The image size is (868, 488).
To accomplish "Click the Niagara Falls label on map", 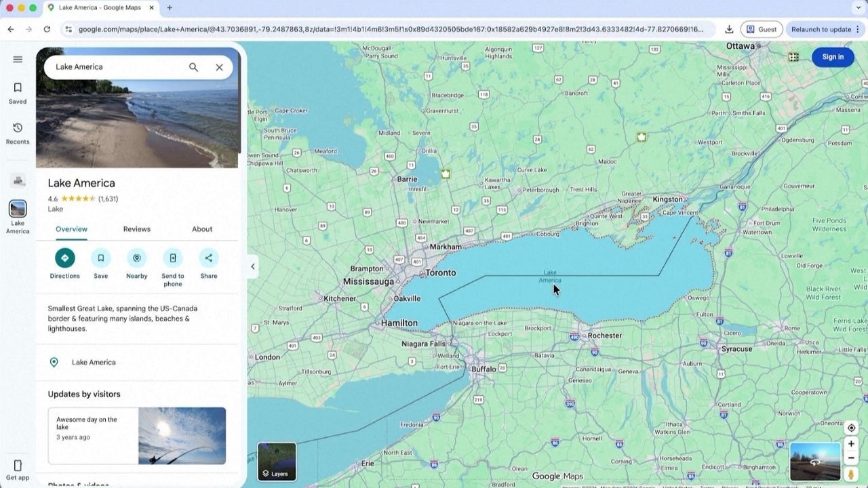I will [x=423, y=344].
